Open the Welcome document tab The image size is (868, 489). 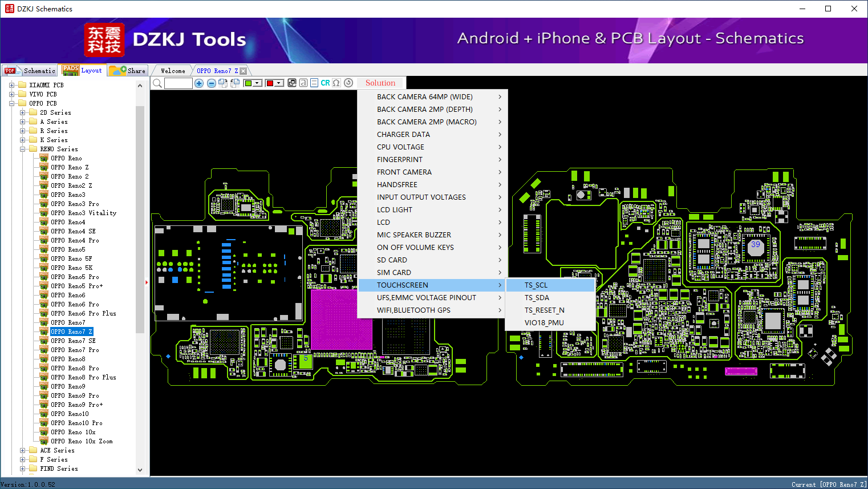point(173,71)
